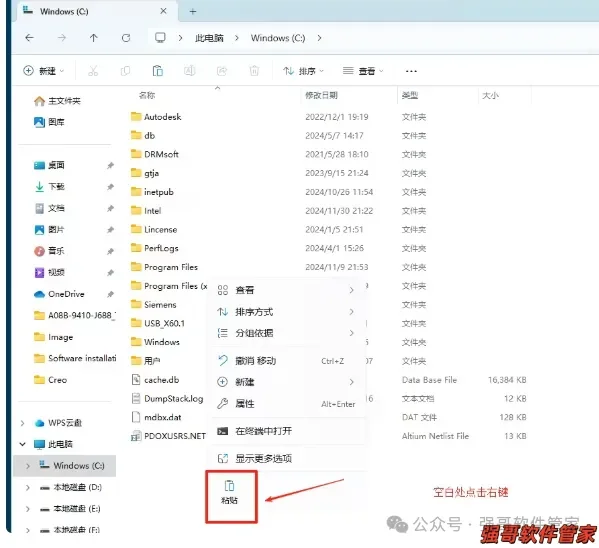Expand the 本地磁盘 (D:) tree node
The image size is (599, 548).
tap(28, 488)
